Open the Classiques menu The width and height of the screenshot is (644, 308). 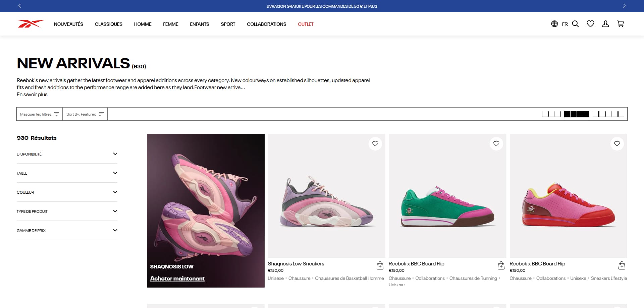point(109,24)
